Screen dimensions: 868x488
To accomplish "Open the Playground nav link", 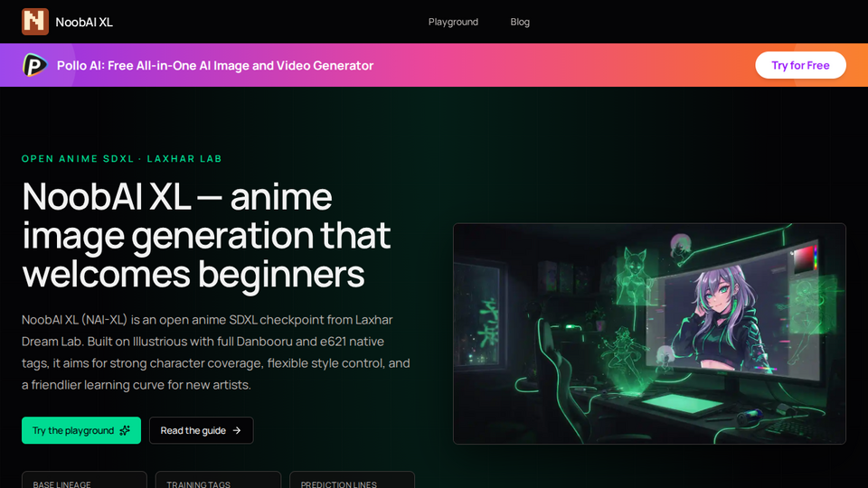I will pos(453,22).
